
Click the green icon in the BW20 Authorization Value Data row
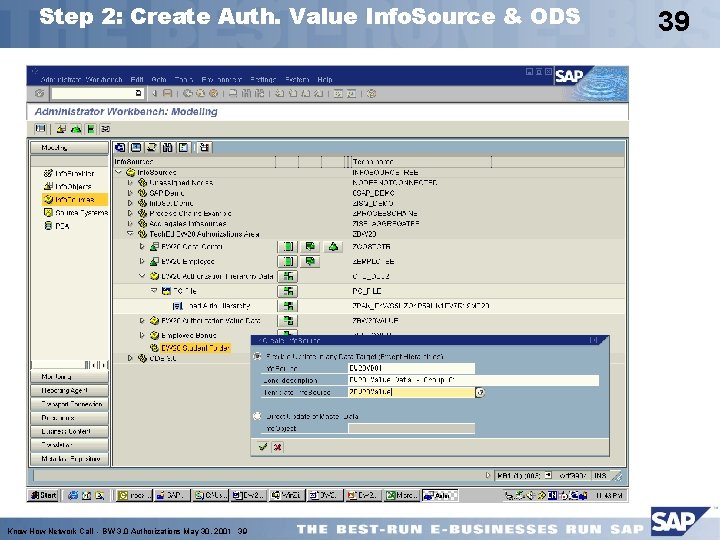click(287, 321)
